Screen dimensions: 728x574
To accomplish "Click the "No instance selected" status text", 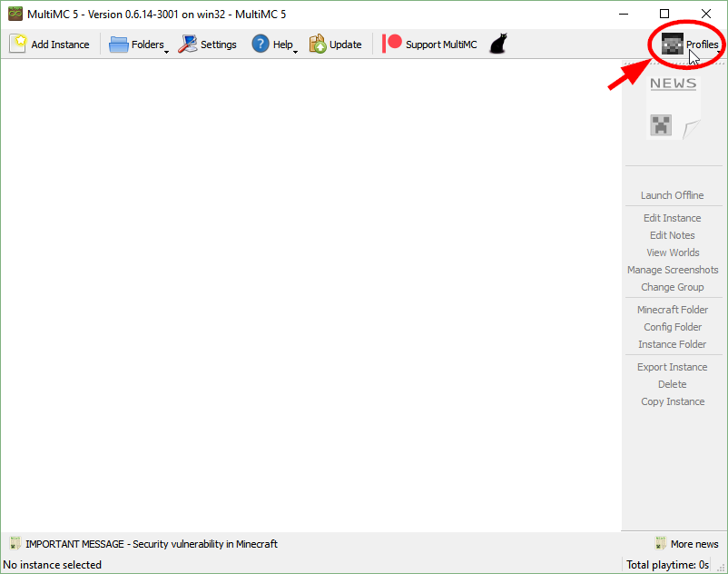I will click(x=52, y=565).
